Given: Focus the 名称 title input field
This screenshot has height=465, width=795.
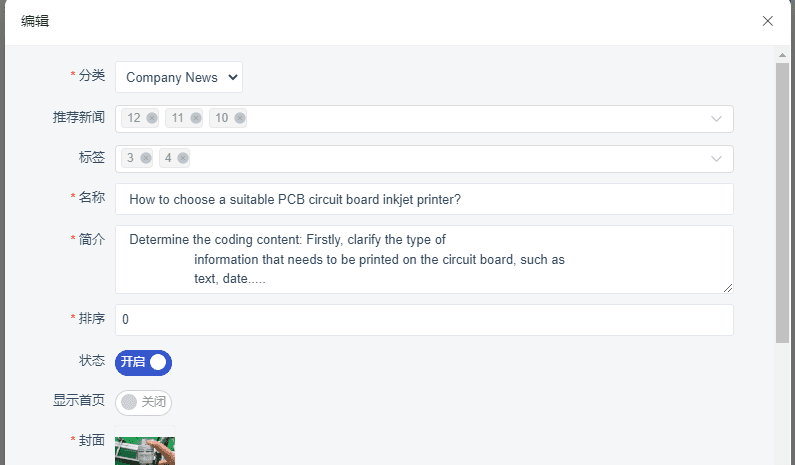Looking at the screenshot, I should tap(424, 199).
